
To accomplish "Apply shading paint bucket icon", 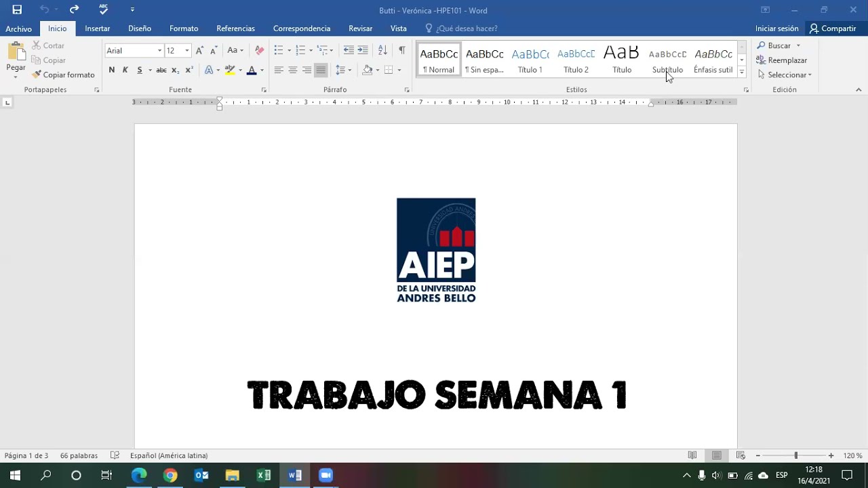I will [x=367, y=70].
